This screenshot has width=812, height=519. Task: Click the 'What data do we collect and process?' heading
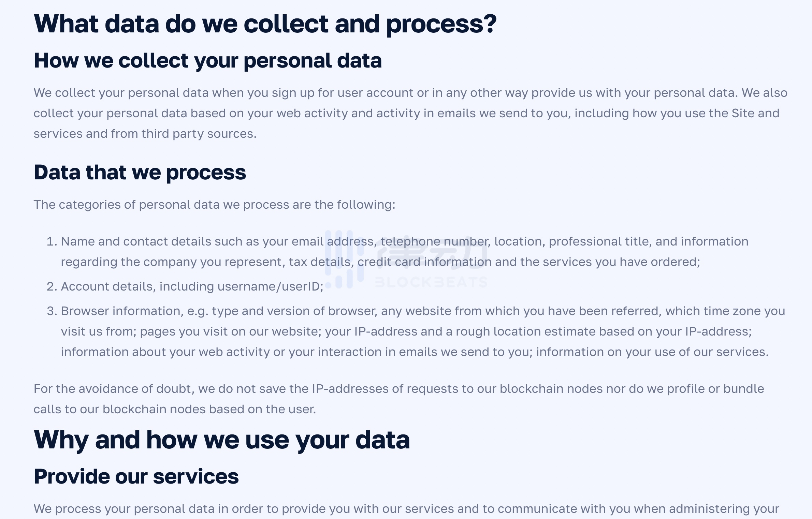pyautogui.click(x=265, y=24)
